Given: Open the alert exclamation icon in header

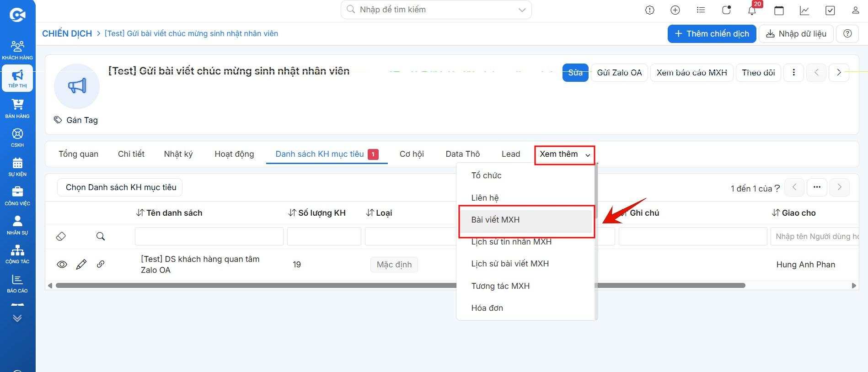Looking at the screenshot, I should pos(650,10).
